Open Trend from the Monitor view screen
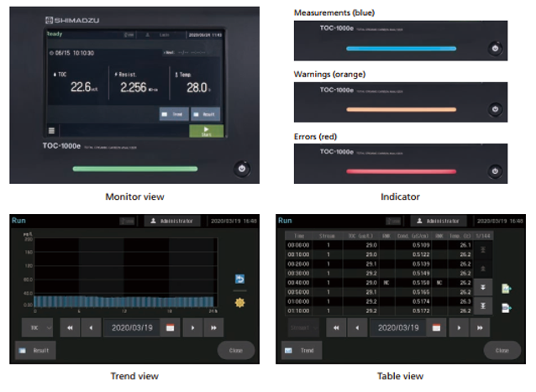 coord(174,114)
